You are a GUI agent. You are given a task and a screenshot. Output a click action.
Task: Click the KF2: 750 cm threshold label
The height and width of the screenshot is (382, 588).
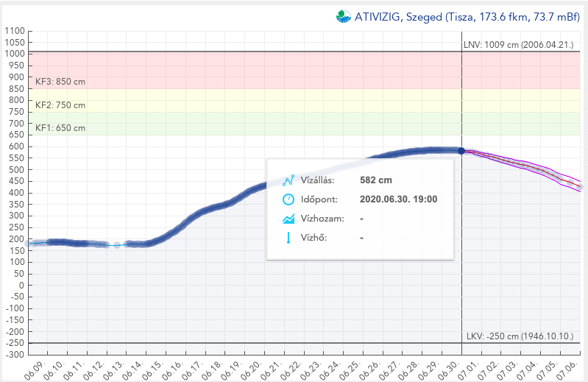coord(60,105)
